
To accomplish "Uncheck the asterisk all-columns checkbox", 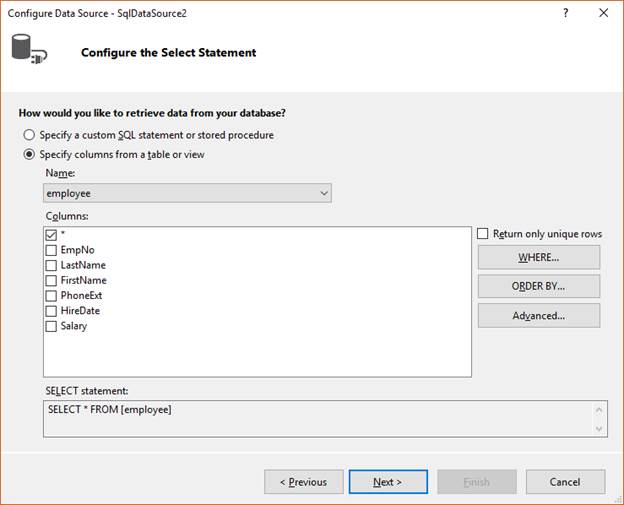I will click(x=51, y=235).
